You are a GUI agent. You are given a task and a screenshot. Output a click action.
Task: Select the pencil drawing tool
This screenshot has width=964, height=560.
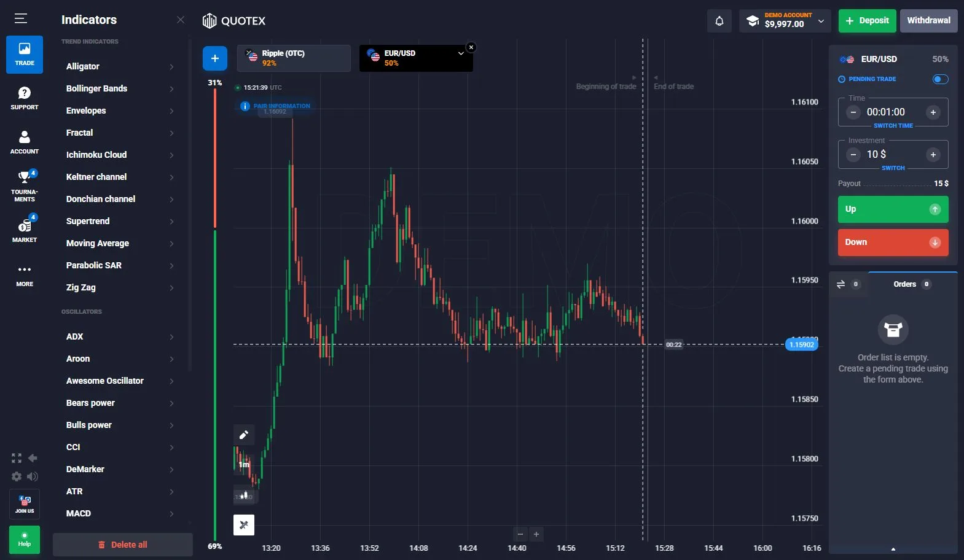click(244, 435)
